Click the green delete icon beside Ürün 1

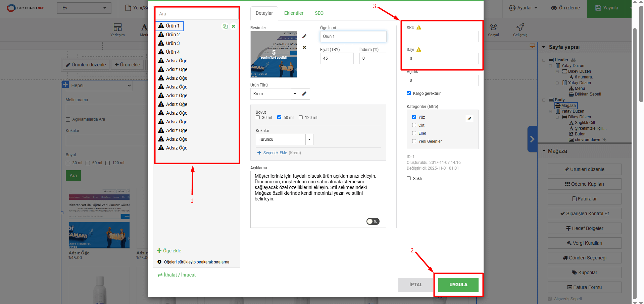click(x=233, y=26)
